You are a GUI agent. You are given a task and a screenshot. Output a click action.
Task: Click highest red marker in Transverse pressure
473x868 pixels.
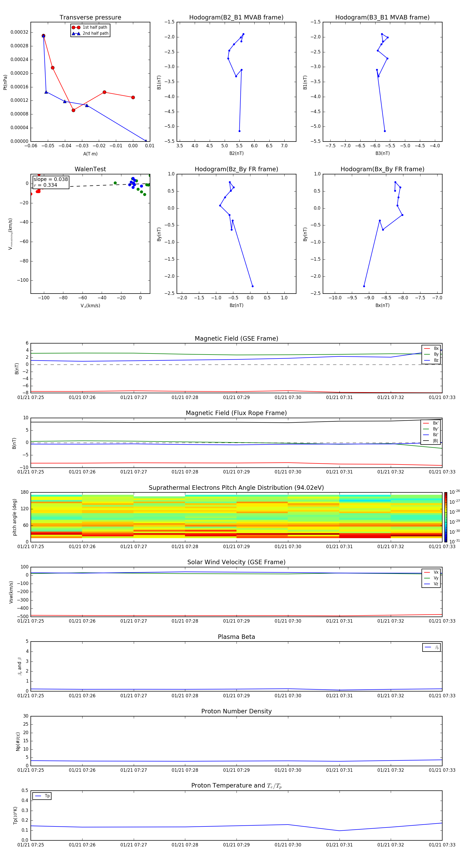click(x=43, y=36)
